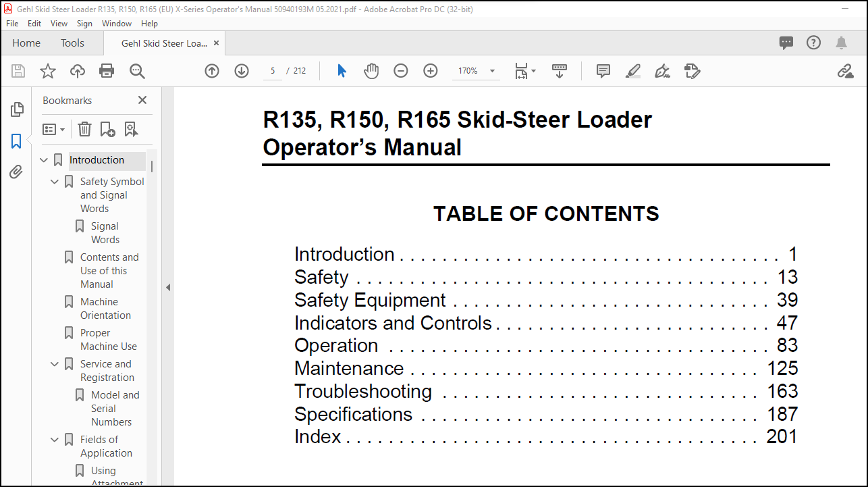The height and width of the screenshot is (487, 868).
Task: Open fit page options dropdown arrow
Action: pos(534,71)
